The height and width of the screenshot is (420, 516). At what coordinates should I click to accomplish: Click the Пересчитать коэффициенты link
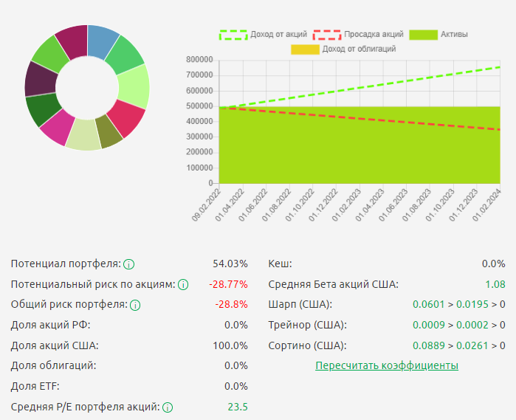pyautogui.click(x=386, y=365)
